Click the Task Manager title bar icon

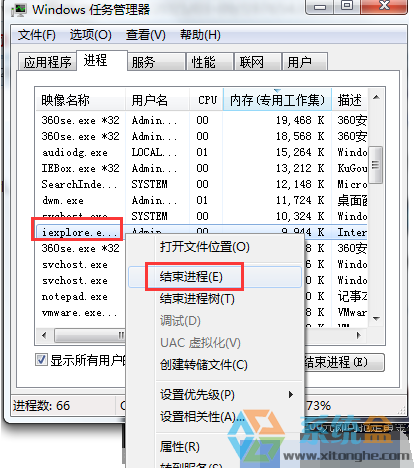point(19,10)
